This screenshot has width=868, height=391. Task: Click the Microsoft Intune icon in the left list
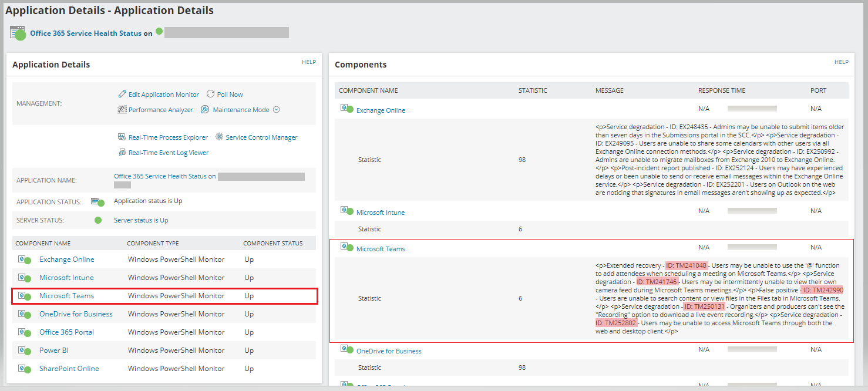24,278
